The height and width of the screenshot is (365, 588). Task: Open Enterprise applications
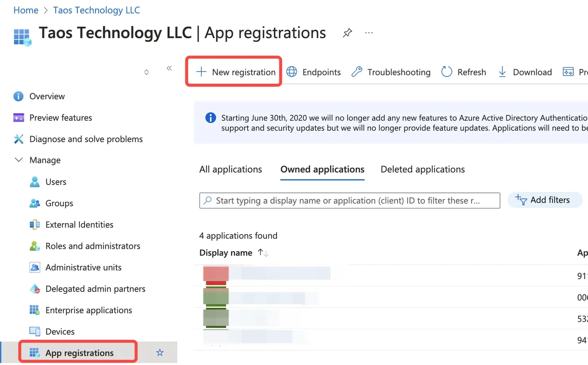coord(89,310)
